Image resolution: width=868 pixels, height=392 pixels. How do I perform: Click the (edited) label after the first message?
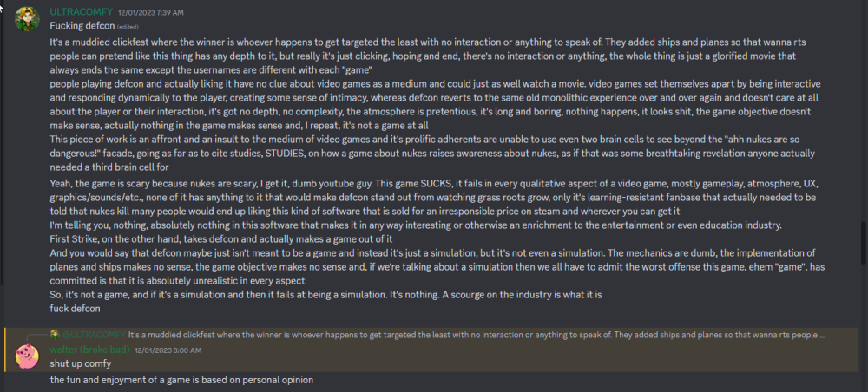[128, 27]
